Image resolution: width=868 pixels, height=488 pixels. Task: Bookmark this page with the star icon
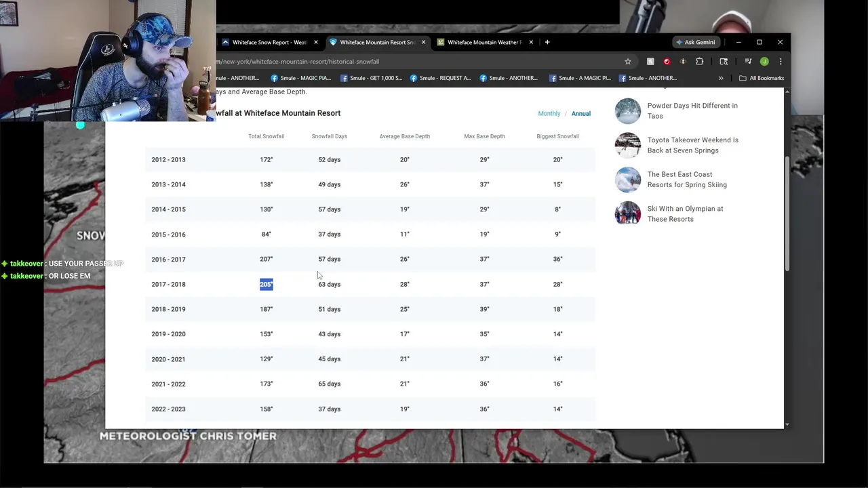(x=628, y=61)
